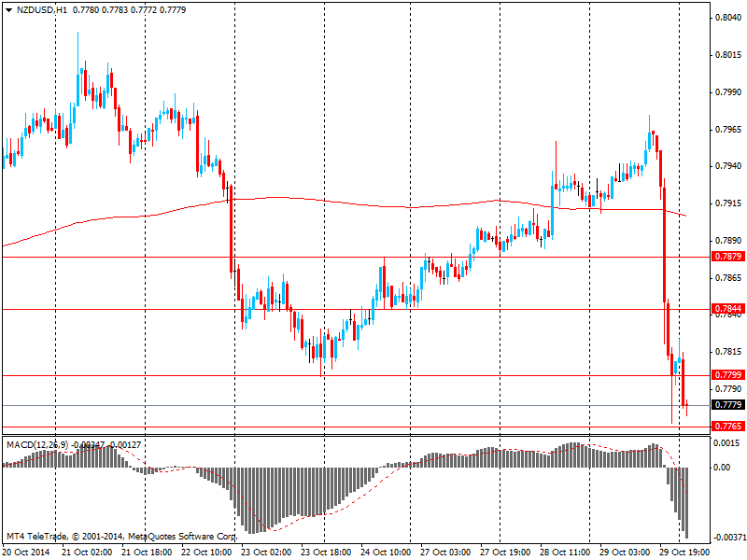Click the 0.8015 price scale value
The width and height of the screenshot is (747, 560).
(728, 55)
